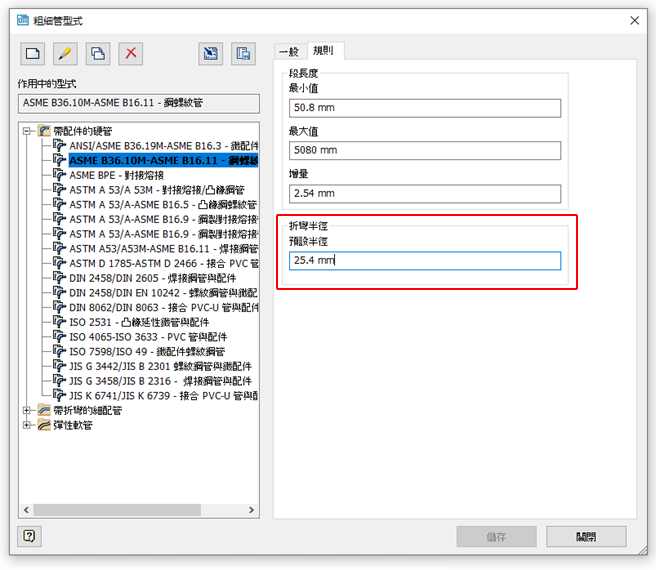
Task: Click the pipe icon beside ASME BPE
Action: [59, 175]
